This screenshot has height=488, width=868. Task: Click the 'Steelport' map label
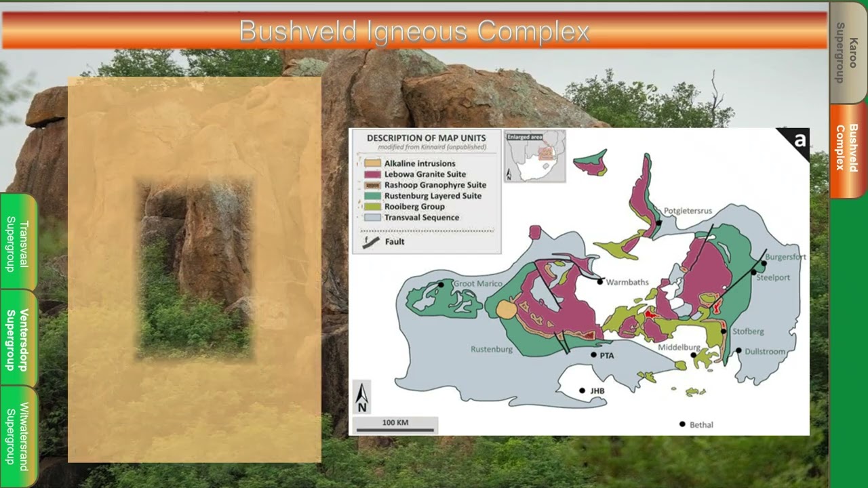(x=773, y=277)
